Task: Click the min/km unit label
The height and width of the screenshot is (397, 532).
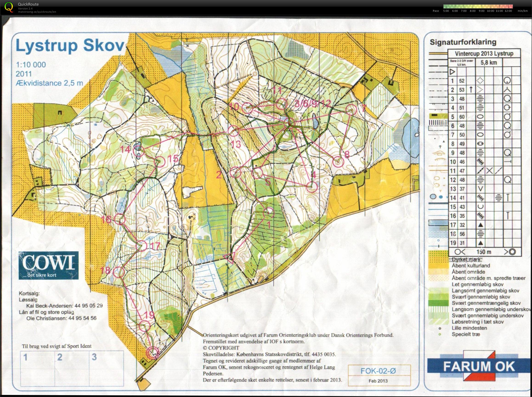Action: click(523, 11)
